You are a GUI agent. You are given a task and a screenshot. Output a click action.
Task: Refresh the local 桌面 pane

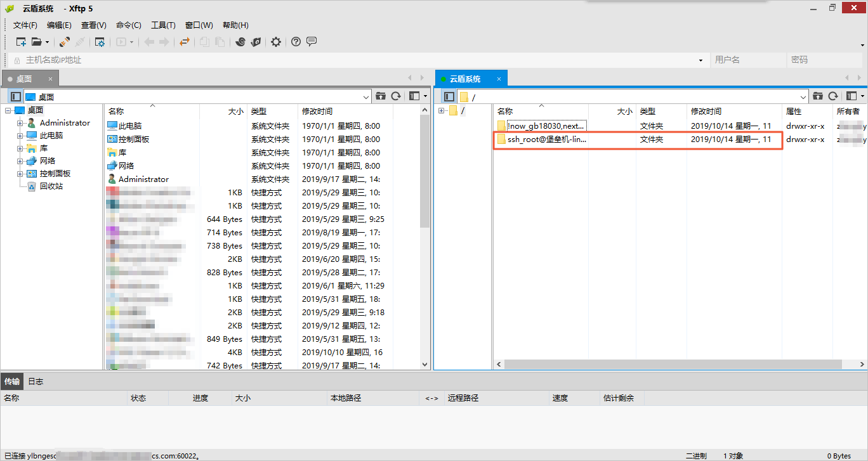click(x=396, y=96)
